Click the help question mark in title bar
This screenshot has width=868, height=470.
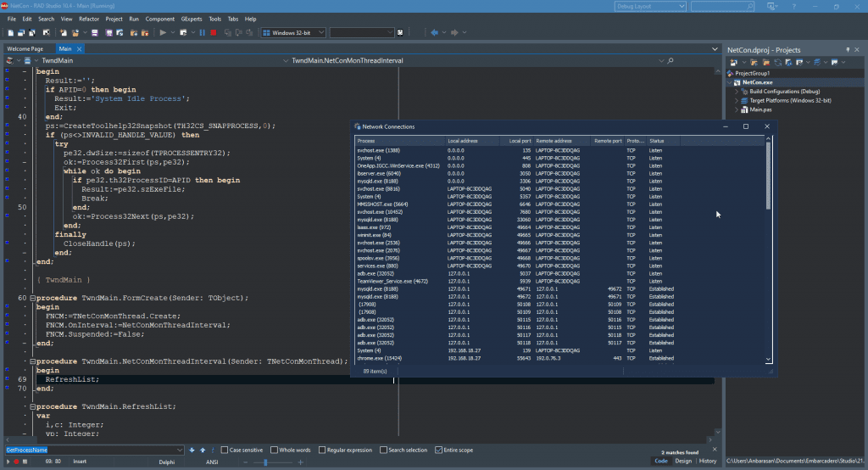pyautogui.click(x=793, y=6)
